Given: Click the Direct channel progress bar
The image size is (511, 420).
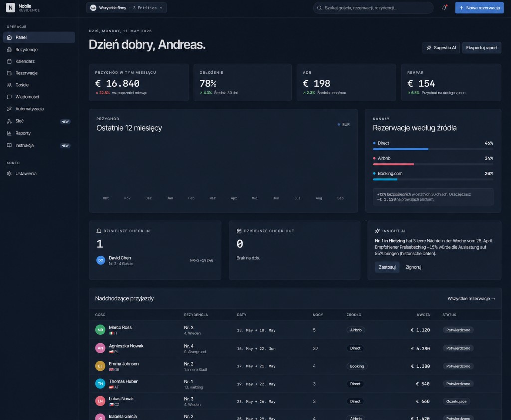Looking at the screenshot, I should point(433,149).
